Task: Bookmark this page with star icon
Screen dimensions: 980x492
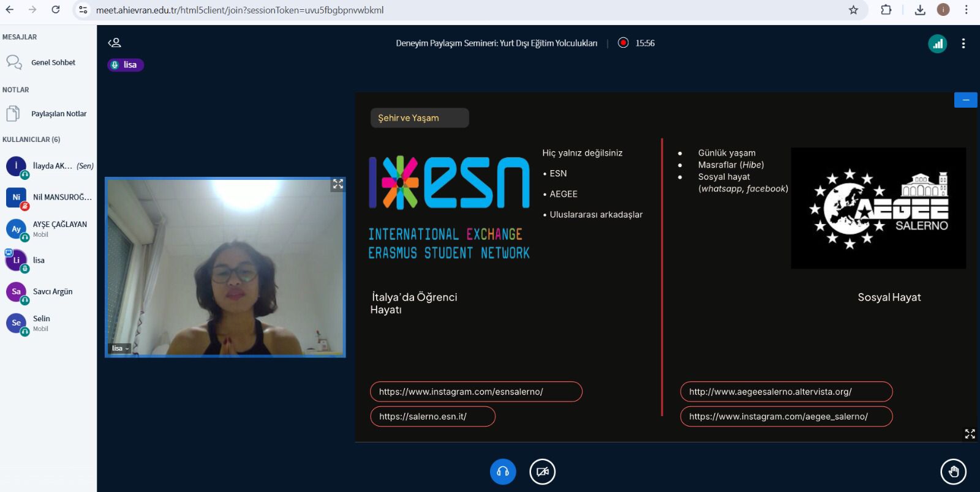Action: tap(853, 10)
